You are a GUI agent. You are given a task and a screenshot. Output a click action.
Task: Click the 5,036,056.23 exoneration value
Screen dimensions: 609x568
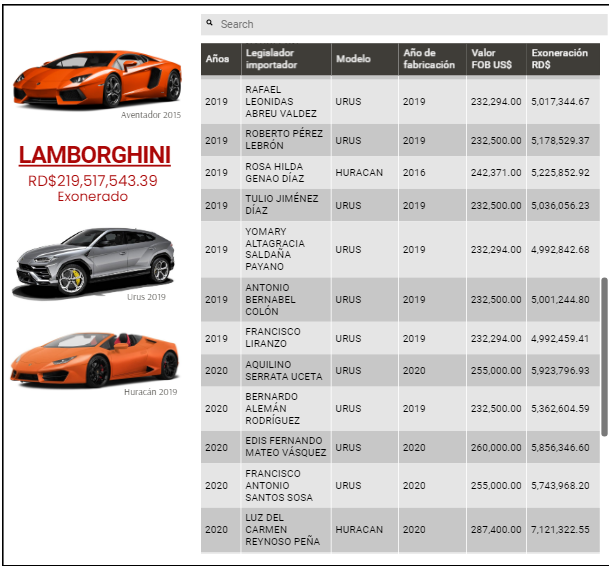pos(560,206)
